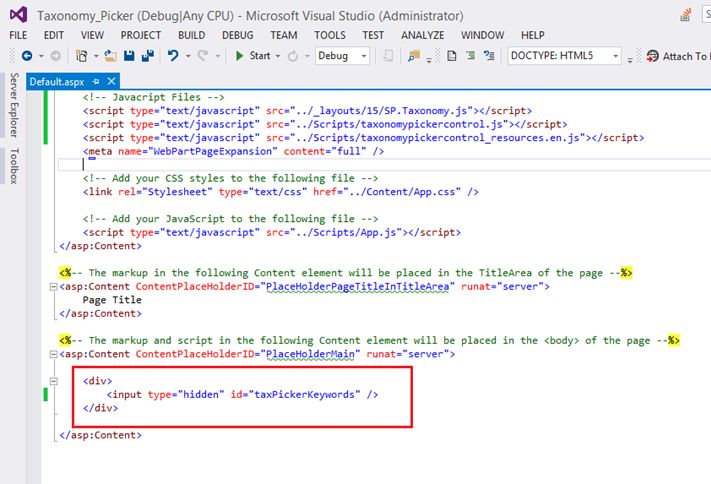711x484 pixels.
Task: Place cursor on the empty line after meta tag
Action: tap(384, 165)
